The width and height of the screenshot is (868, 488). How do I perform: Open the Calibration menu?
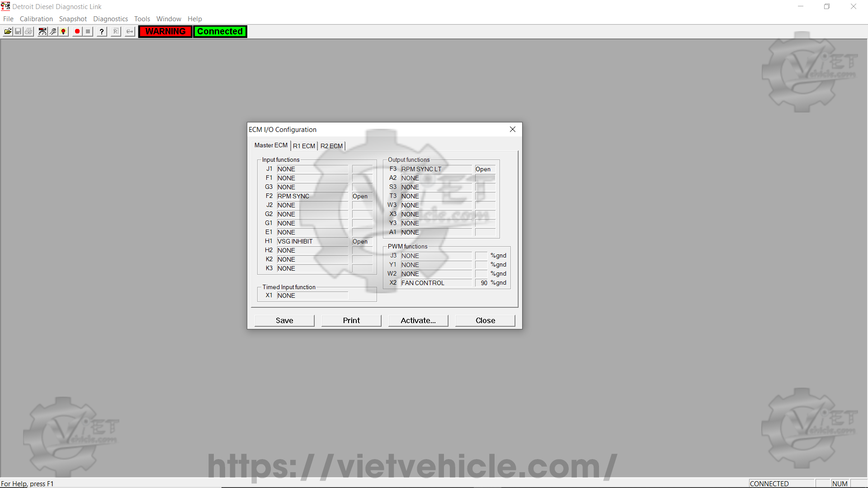coord(36,19)
